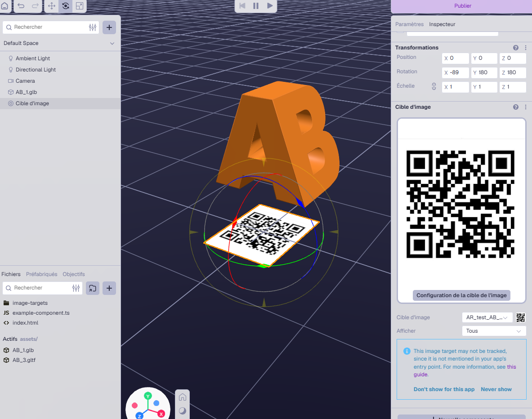This screenshot has height=419, width=532.
Task: Edit Rotation Z field
Action: coord(513,72)
